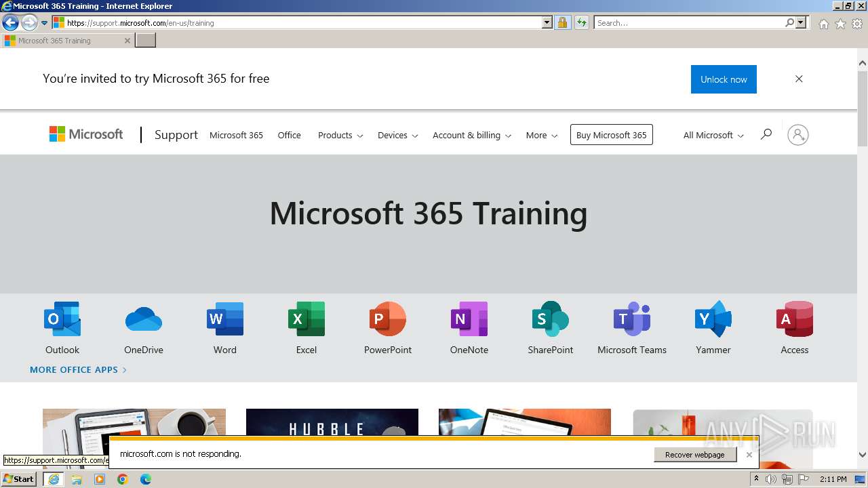
Task: Click the Microsoft logo in the header
Action: [86, 134]
